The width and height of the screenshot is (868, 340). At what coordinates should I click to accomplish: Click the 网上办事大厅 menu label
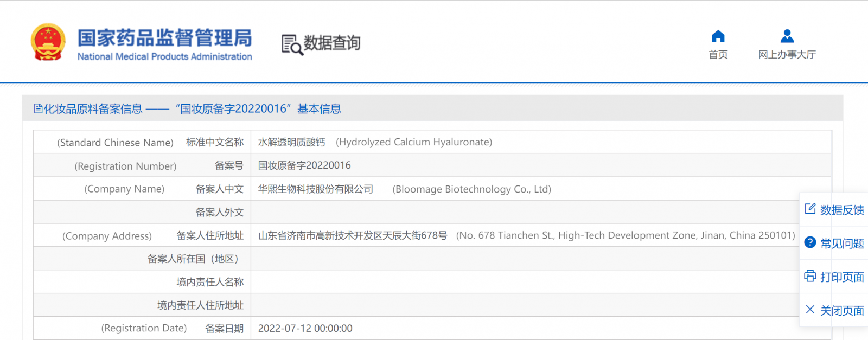787,55
